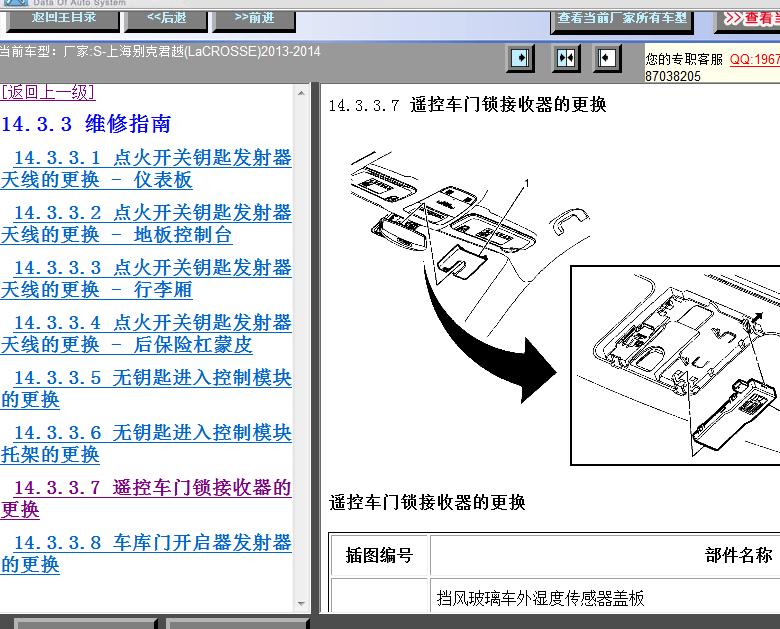Click the 返回主目录 button
780x629 pixels.
63,19
